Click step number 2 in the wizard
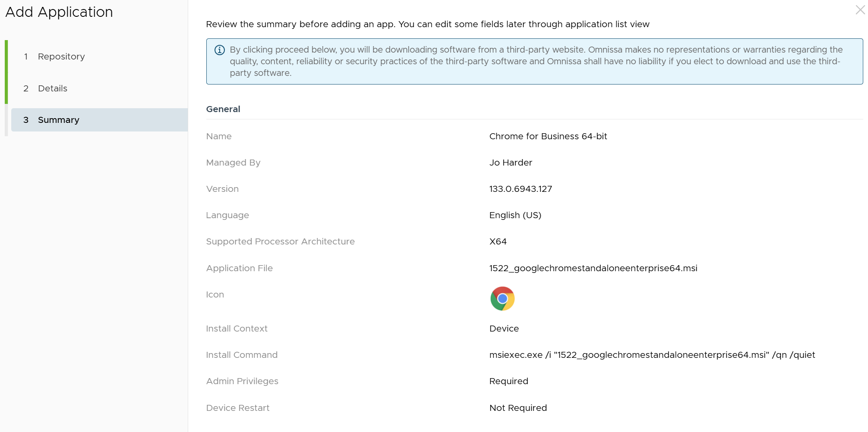868x432 pixels. click(26, 88)
